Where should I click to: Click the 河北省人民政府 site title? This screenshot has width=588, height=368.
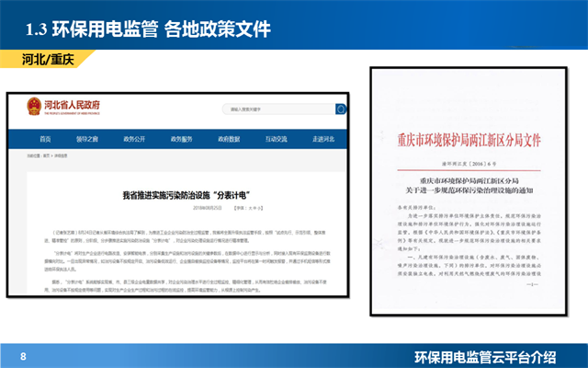coord(72,105)
